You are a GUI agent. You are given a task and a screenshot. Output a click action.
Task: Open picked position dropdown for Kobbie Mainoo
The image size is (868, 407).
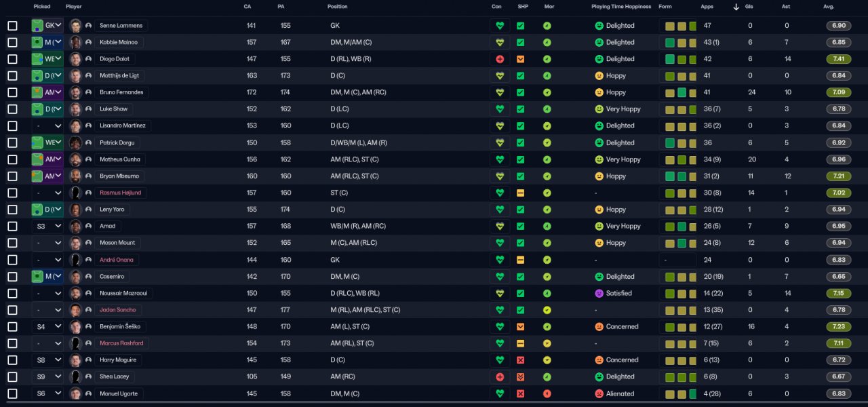click(x=47, y=42)
